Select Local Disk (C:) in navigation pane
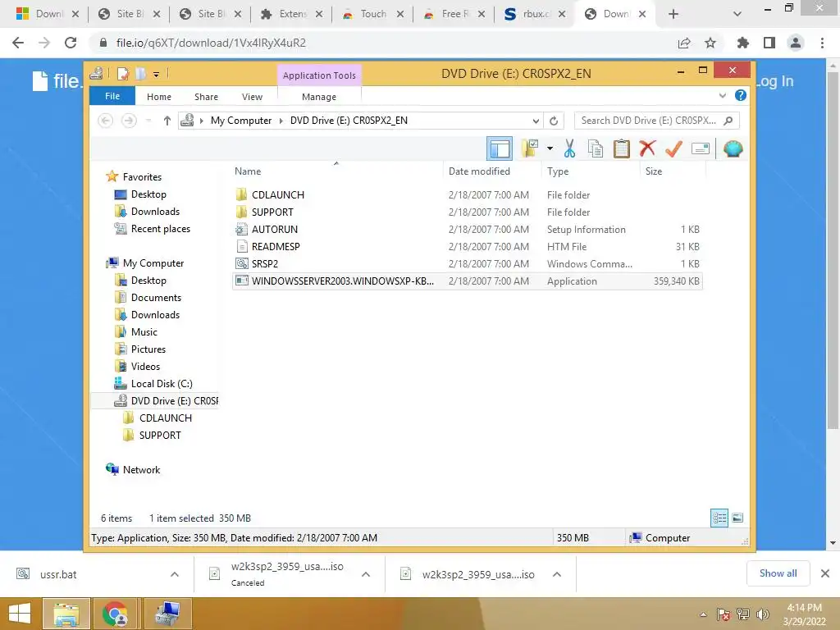The width and height of the screenshot is (840, 630). click(162, 384)
